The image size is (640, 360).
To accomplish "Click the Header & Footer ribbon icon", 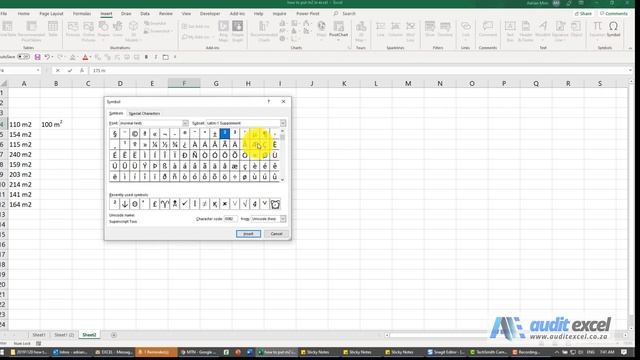I will 526,30.
